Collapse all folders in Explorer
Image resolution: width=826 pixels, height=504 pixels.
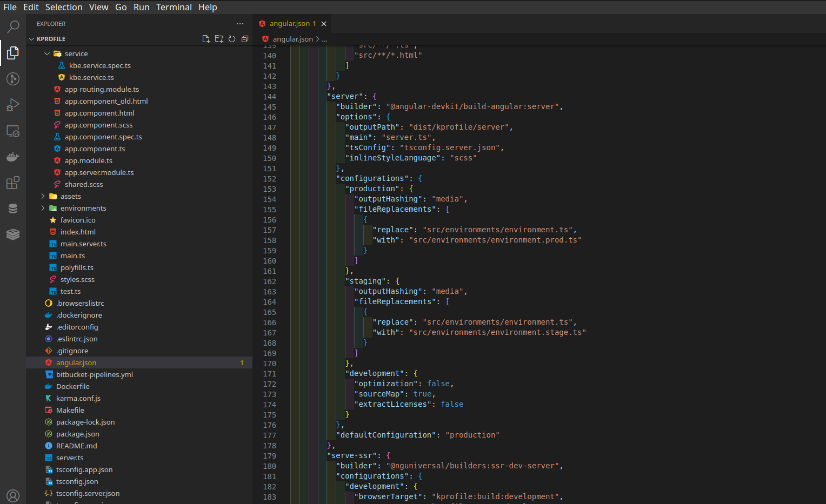(x=245, y=39)
